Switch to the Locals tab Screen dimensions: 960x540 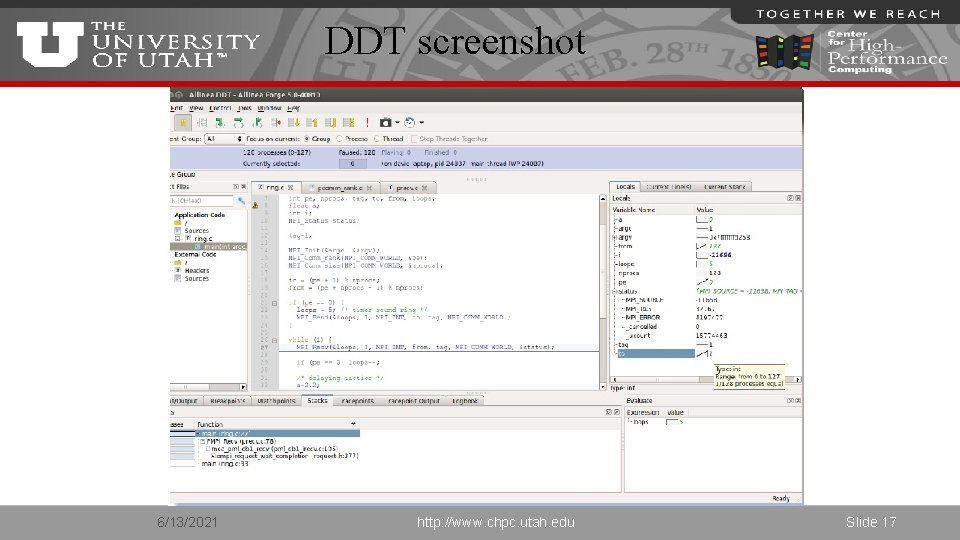click(625, 187)
